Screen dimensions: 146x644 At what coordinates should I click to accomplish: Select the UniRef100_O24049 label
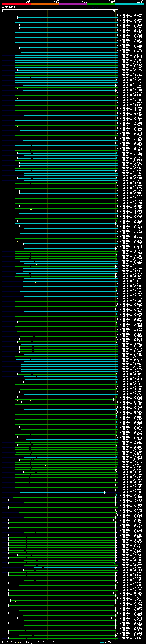point(131,55)
